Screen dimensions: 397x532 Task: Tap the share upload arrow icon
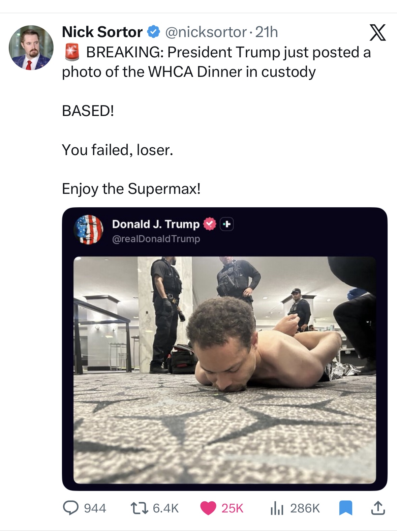[377, 508]
